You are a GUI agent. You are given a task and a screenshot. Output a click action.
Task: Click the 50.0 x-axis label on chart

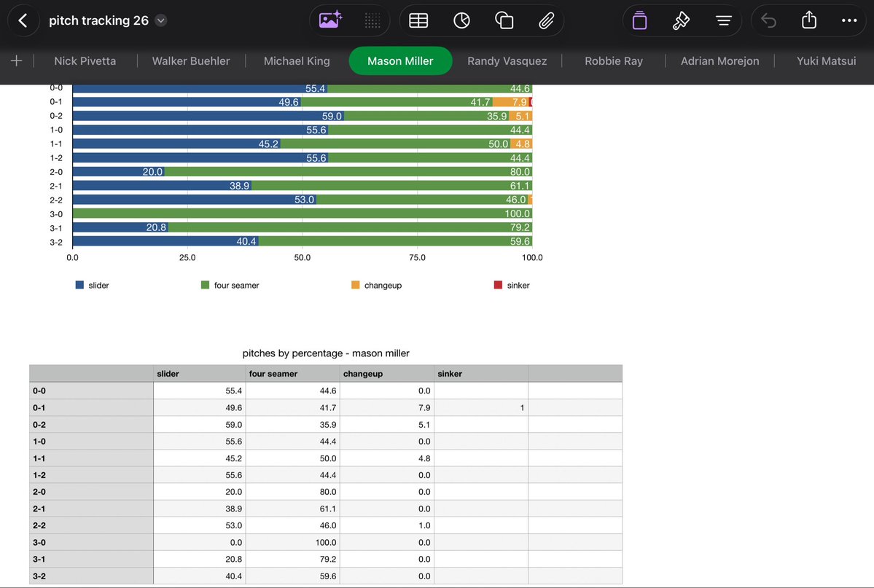(302, 257)
